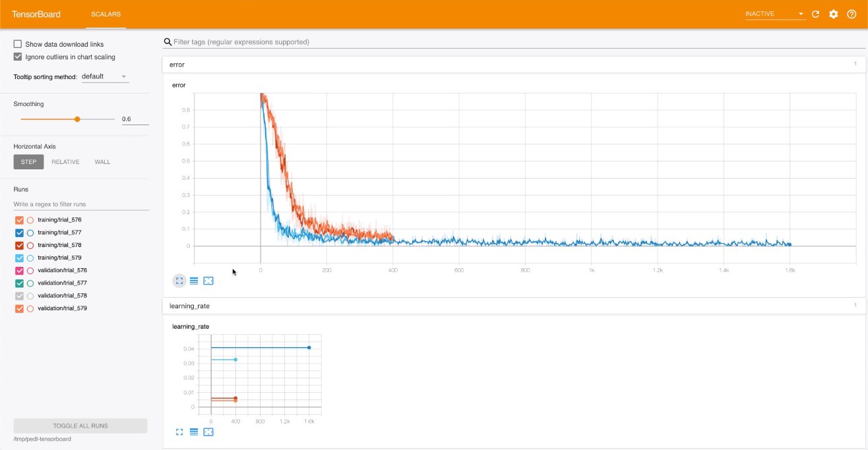The height and width of the screenshot is (450, 868).
Task: Open the Tooltip sorting method dropdown
Action: [104, 76]
